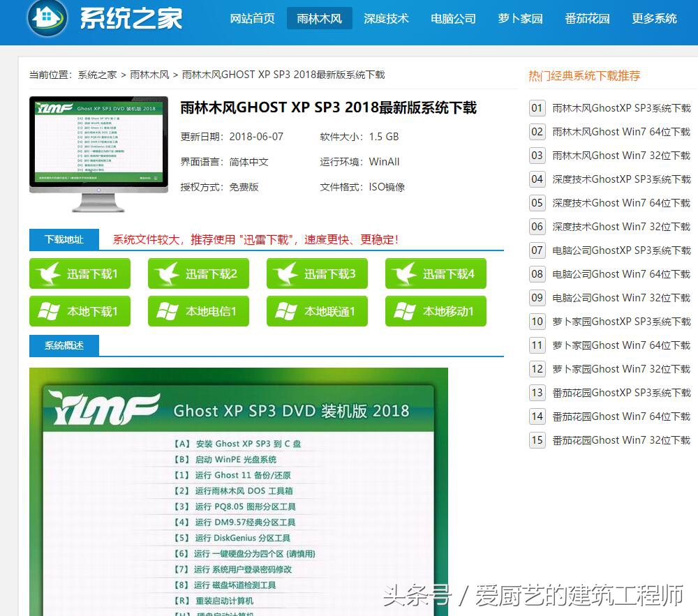Viewport: 698px width, 616px height.
Task: Select the 雨林木风 navigation tab
Action: (319, 19)
